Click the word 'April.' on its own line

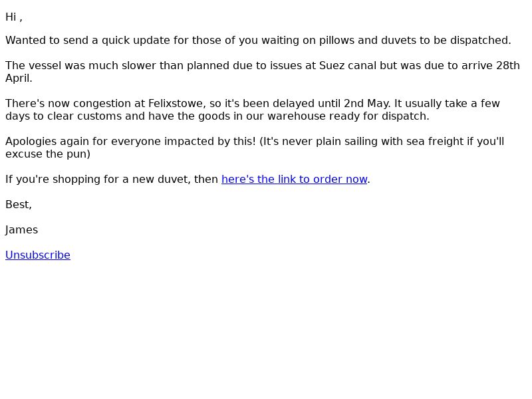(x=19, y=78)
